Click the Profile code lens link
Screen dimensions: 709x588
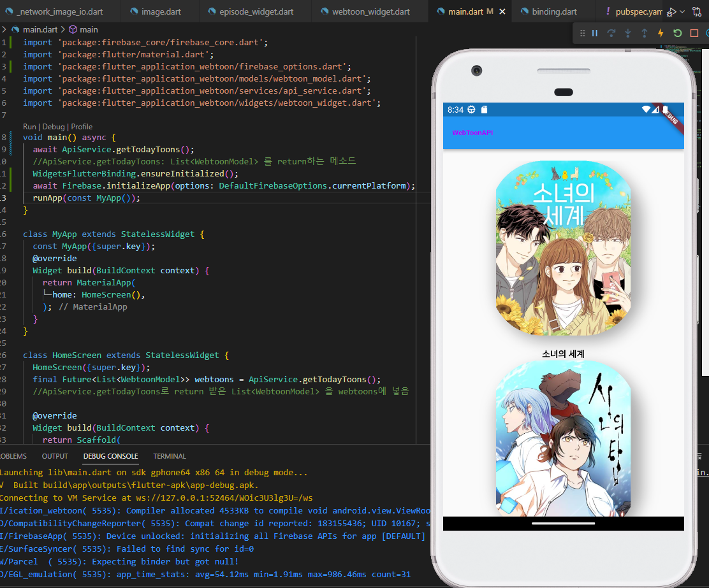(82, 127)
